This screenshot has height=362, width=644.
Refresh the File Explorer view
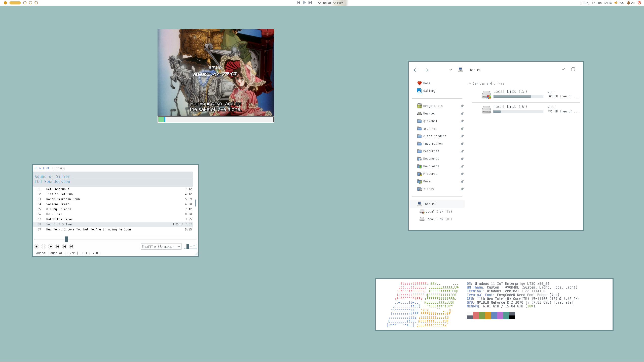click(573, 69)
